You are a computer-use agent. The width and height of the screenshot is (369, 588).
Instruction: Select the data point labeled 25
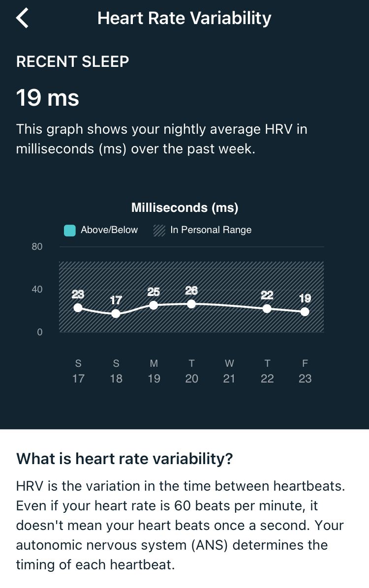click(x=154, y=305)
